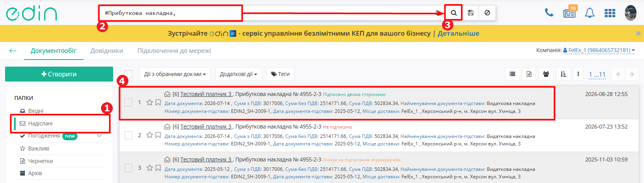
Task: Go to next page of documents
Action: pyautogui.click(x=631, y=74)
